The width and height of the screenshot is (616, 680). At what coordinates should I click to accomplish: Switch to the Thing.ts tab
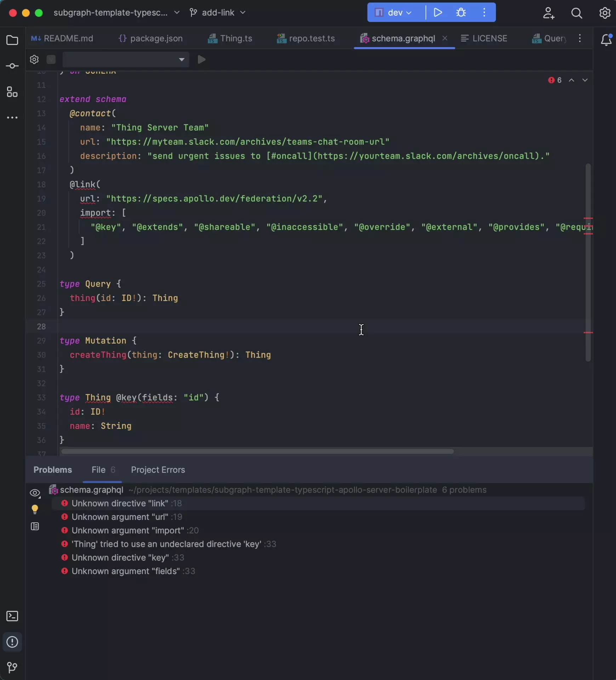pos(230,38)
